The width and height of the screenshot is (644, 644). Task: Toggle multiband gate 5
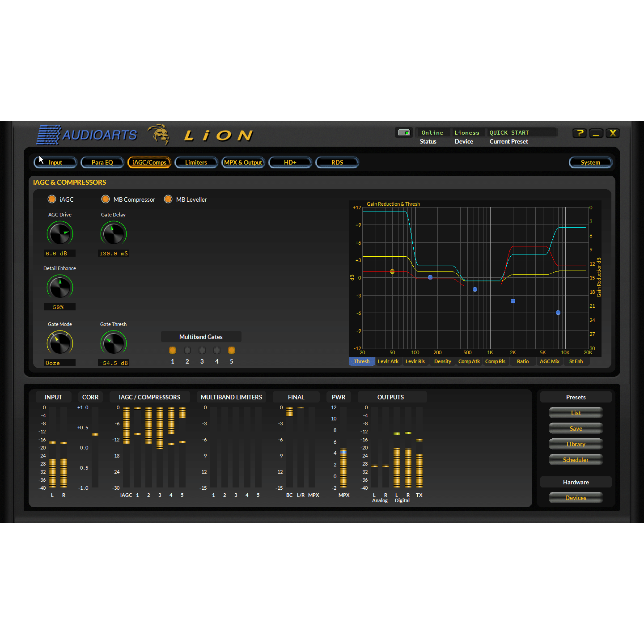pyautogui.click(x=232, y=350)
